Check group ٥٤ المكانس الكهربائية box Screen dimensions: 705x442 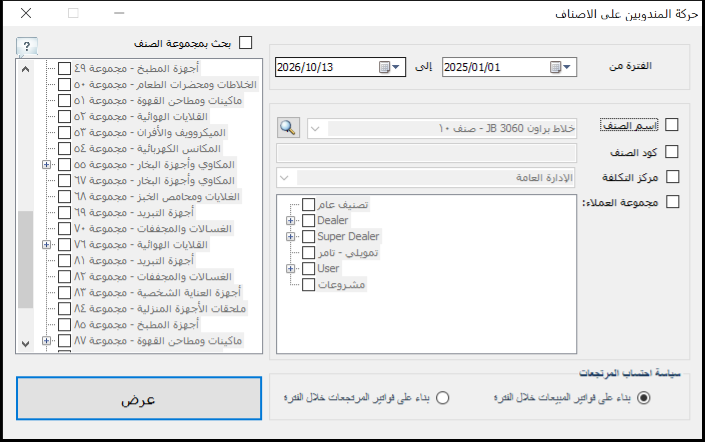pos(64,148)
